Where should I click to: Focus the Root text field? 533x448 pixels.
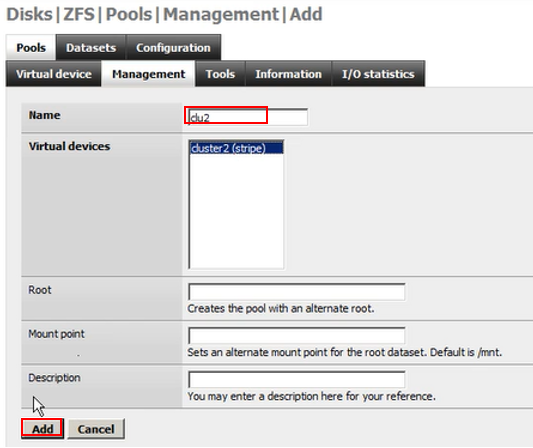pyautogui.click(x=296, y=292)
